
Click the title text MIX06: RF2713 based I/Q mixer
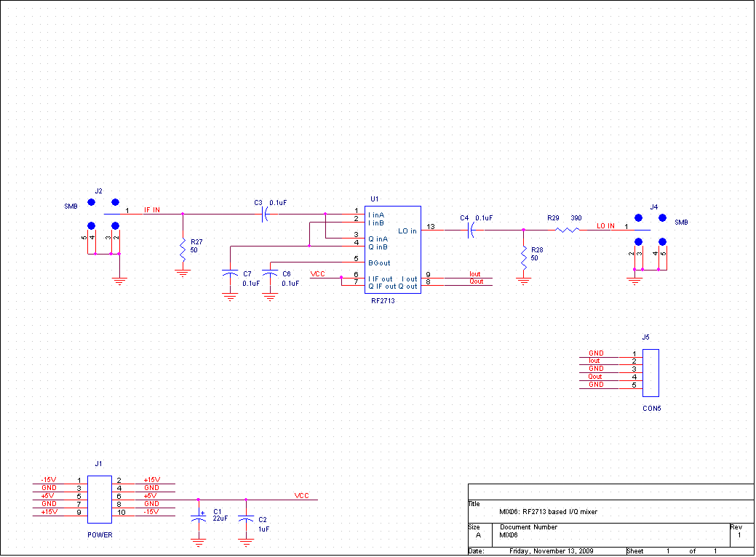[549, 512]
